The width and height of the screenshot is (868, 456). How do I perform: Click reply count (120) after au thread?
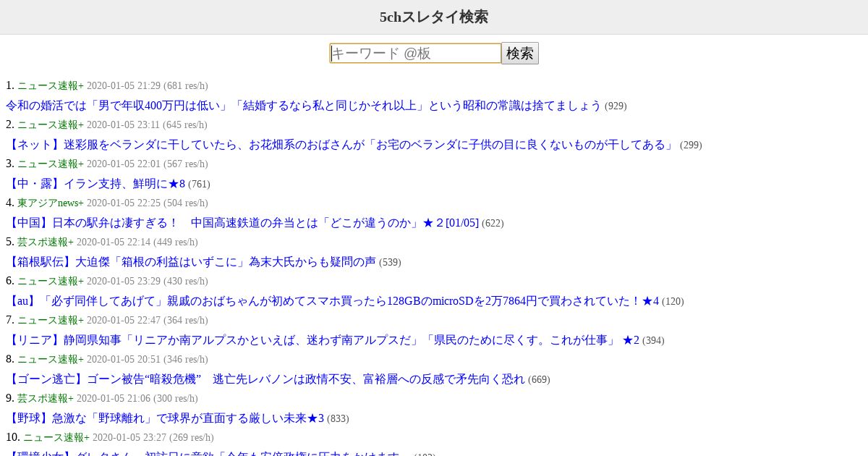673,302
